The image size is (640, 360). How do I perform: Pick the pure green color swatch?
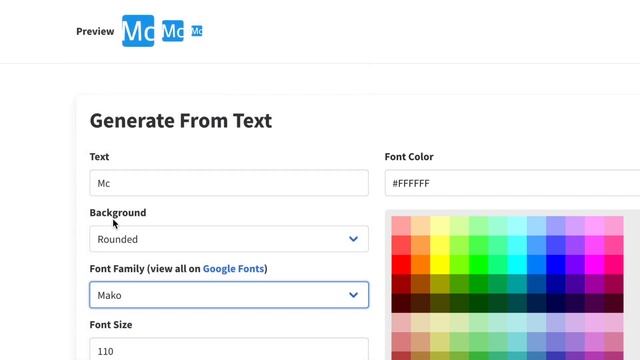point(478,265)
